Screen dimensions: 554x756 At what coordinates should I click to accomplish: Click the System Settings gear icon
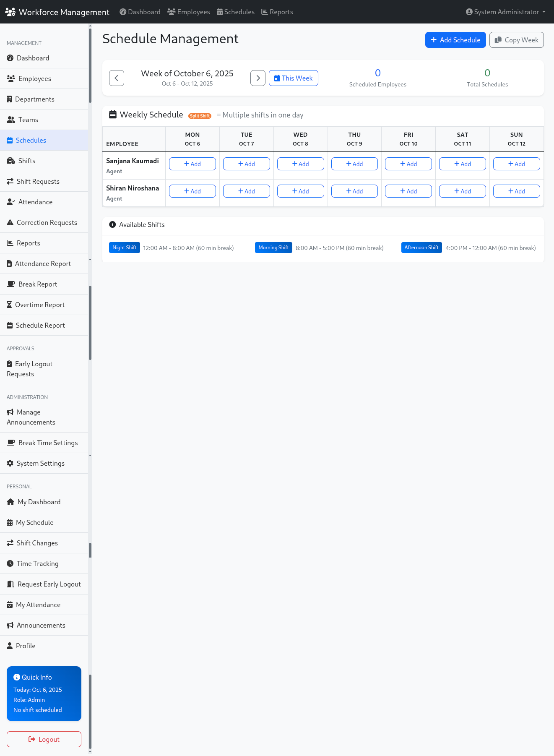10,463
